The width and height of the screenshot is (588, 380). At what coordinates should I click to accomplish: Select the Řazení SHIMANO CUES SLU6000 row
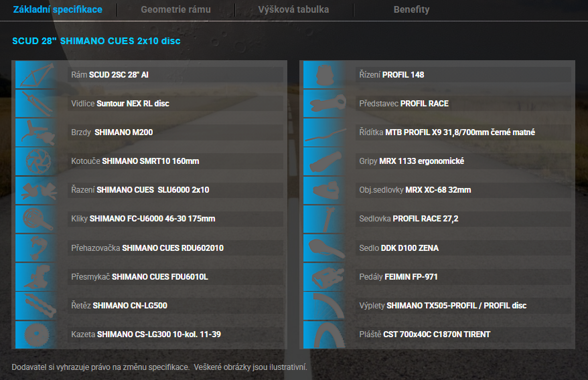[175, 190]
